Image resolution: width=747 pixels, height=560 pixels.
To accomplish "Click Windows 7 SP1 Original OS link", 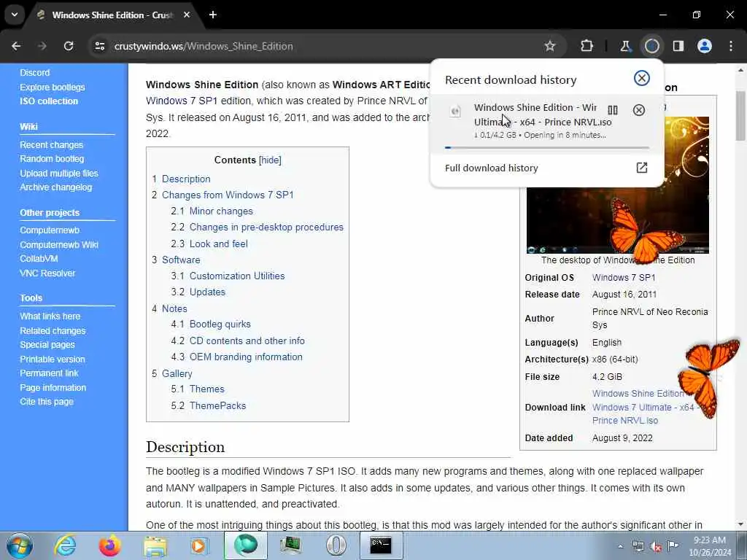I will coord(624,278).
